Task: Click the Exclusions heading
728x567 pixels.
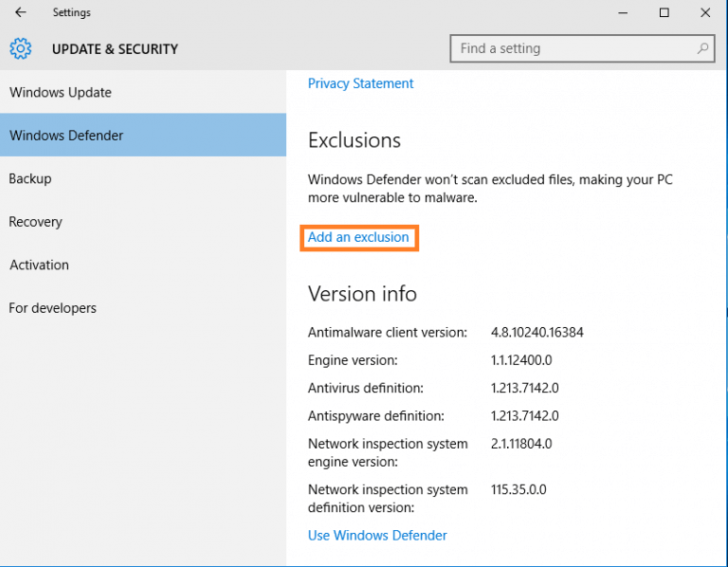Action: [355, 139]
